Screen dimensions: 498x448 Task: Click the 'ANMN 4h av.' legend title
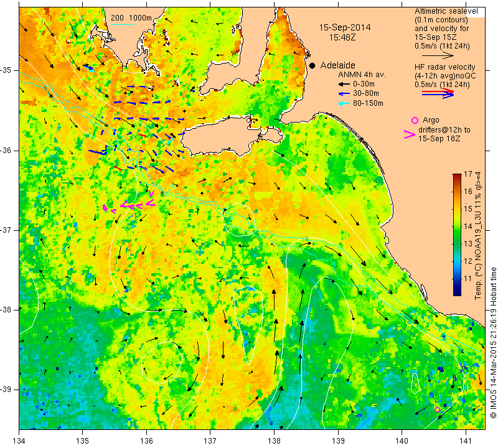click(x=362, y=75)
